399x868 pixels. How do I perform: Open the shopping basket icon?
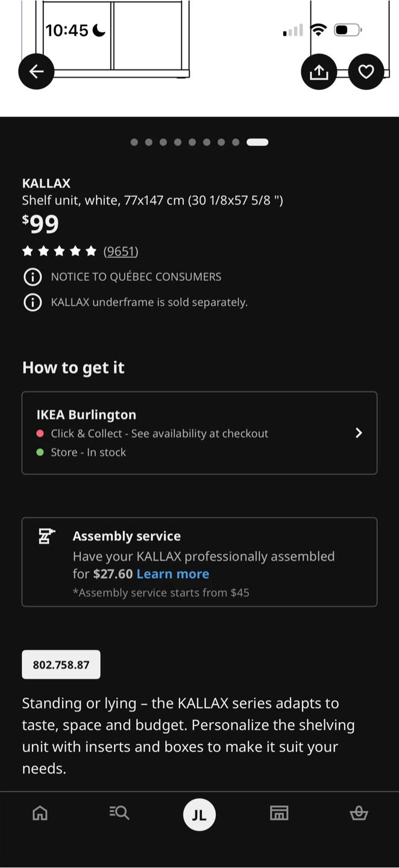click(x=359, y=814)
